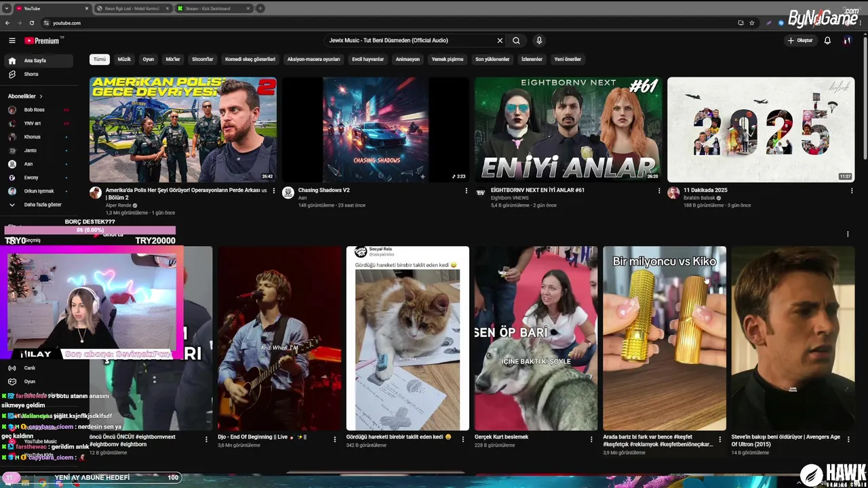Open the site information icon beside the URL
868x488 pixels.
[46, 23]
